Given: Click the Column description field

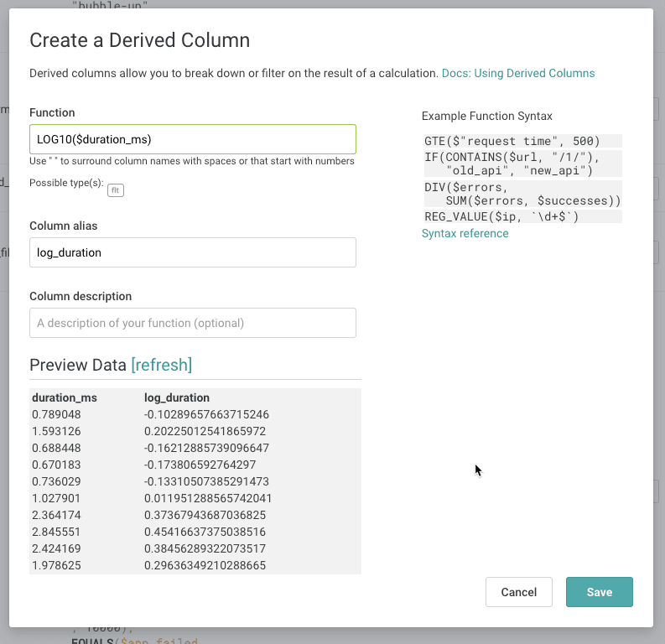Looking at the screenshot, I should click(x=192, y=323).
